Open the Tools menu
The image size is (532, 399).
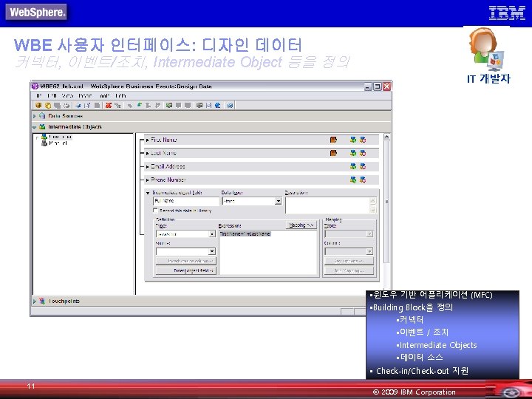pyautogui.click(x=104, y=96)
